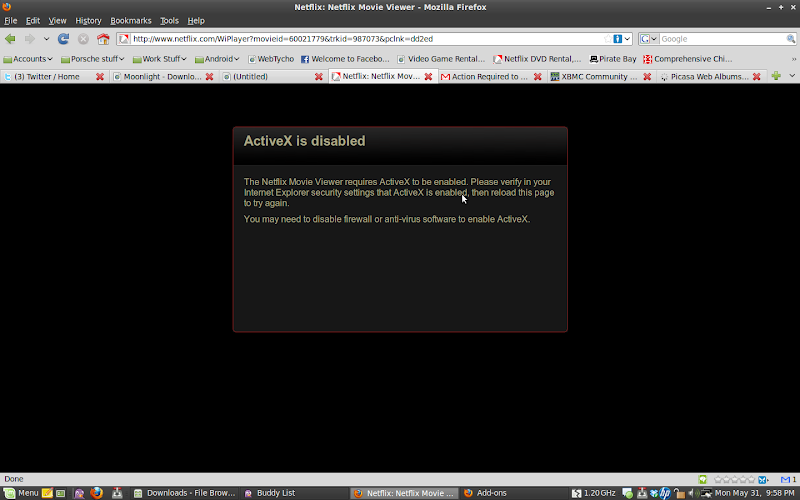Open the Mint Menu button
Image resolution: width=800 pixels, height=500 pixels.
click(x=21, y=493)
